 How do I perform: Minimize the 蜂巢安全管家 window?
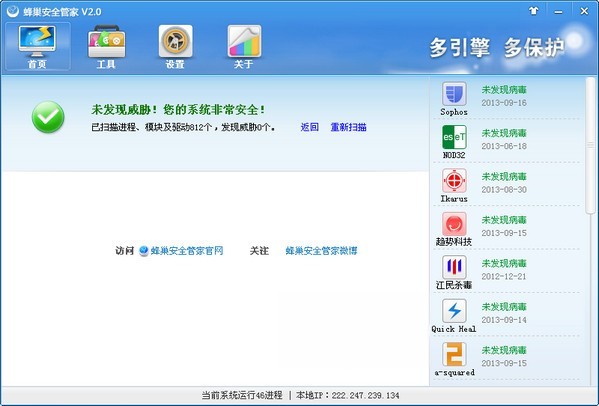[558, 11]
